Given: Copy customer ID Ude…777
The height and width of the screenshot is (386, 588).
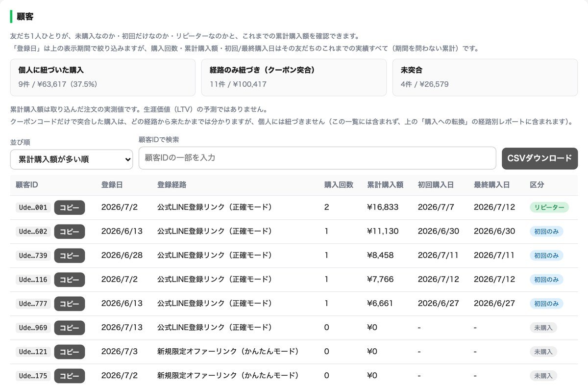Looking at the screenshot, I should [70, 304].
